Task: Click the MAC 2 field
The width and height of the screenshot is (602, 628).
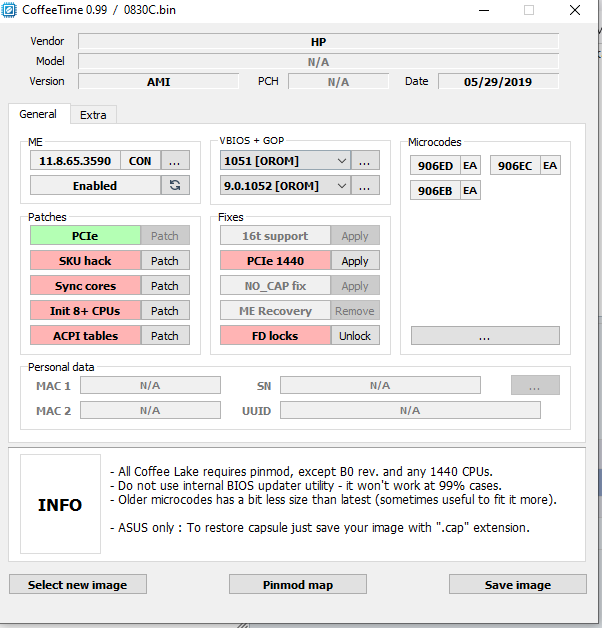Action: (x=150, y=411)
